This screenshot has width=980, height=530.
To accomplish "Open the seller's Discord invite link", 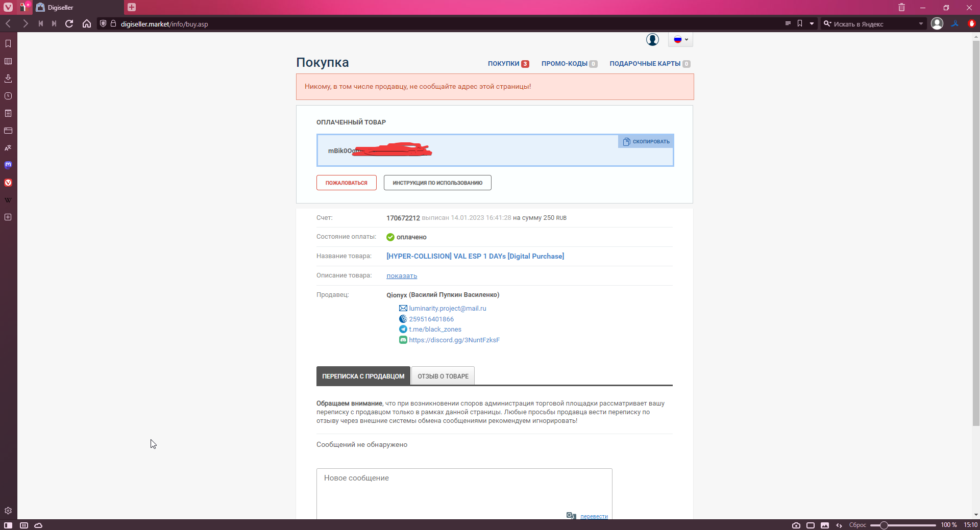I will (454, 340).
